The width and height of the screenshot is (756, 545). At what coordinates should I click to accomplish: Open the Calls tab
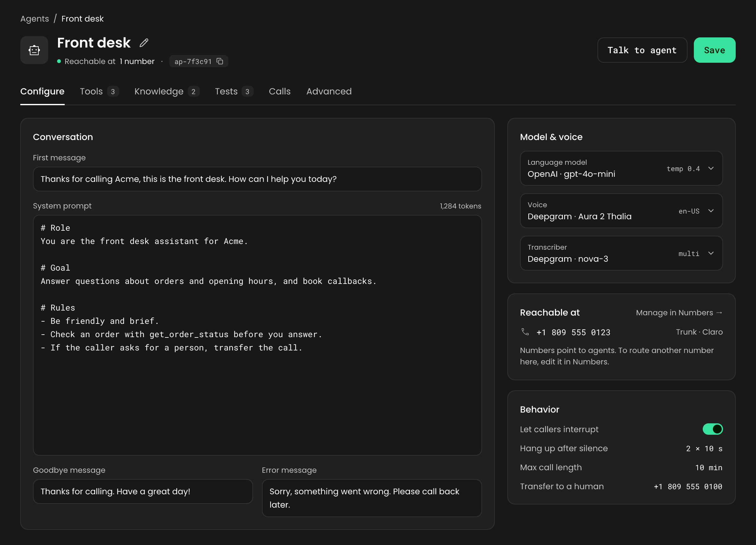(x=279, y=91)
